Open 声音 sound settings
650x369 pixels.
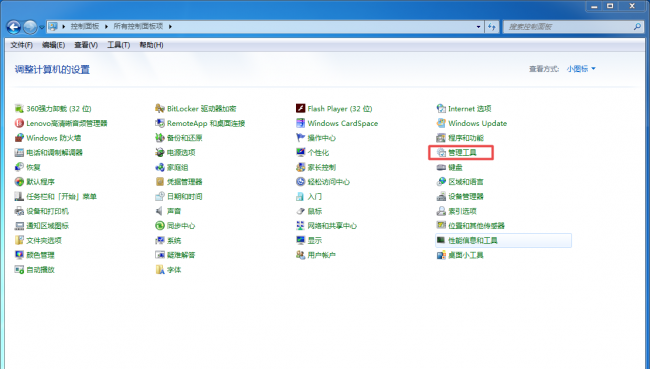pyautogui.click(x=168, y=211)
